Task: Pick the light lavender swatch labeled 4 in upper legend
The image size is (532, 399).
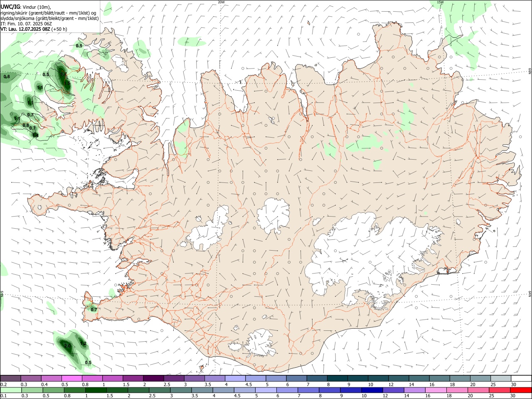Action: 235,378
